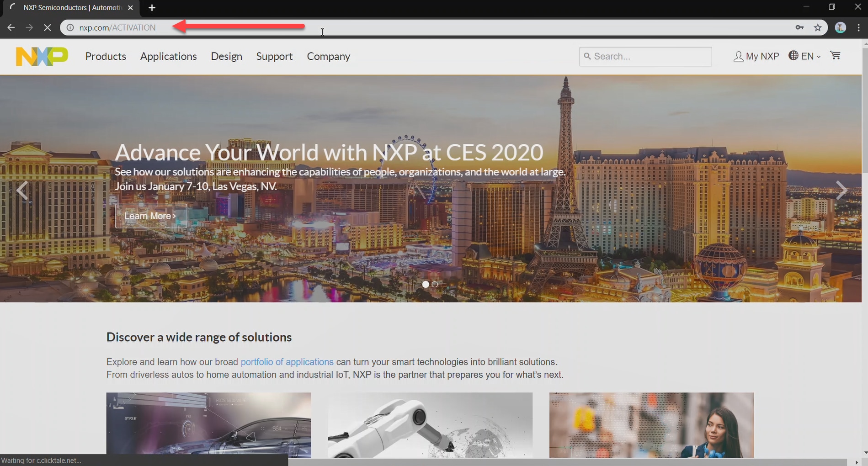
Task: Open new browser tab
Action: pos(152,8)
